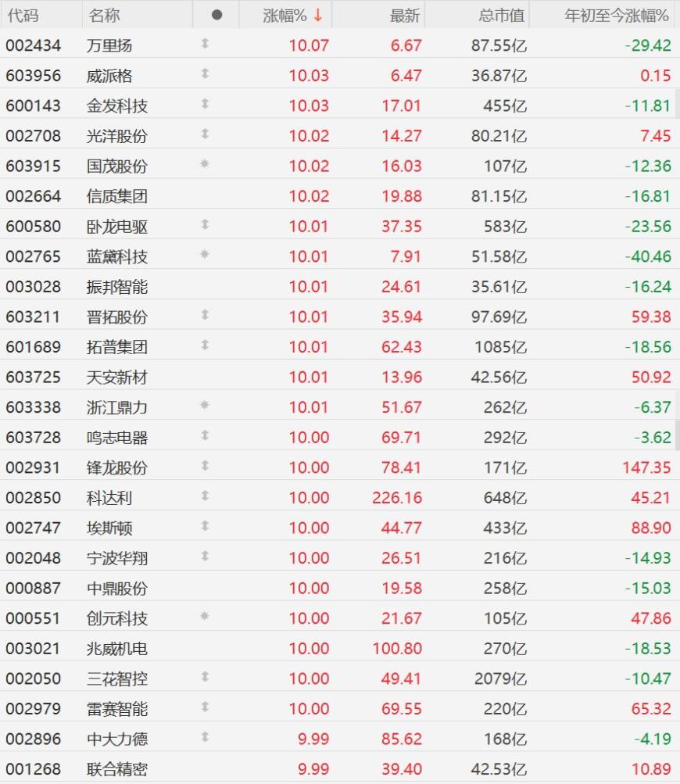Open the 中大力德 stock name
680x784 pixels.
[x=117, y=739]
